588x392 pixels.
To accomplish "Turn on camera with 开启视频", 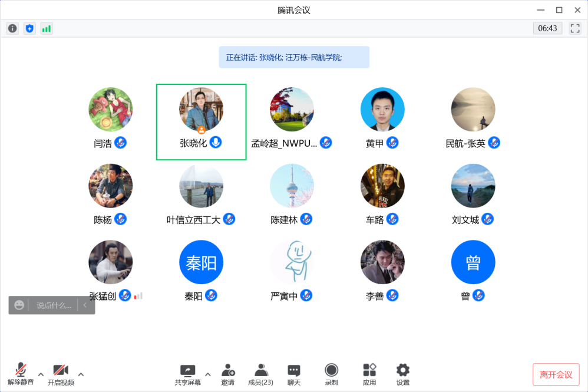I will (x=61, y=374).
